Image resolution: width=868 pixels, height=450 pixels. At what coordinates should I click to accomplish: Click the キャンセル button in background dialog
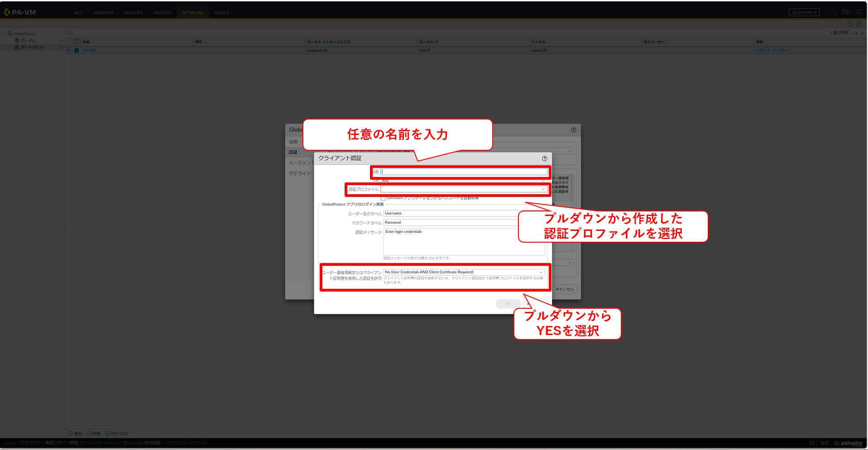(564, 289)
